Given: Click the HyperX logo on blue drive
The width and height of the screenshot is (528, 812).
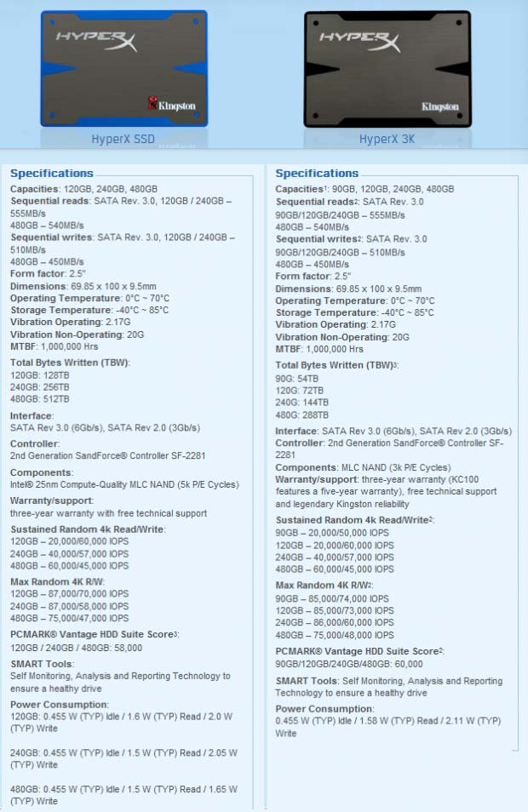Looking at the screenshot, I should point(94,39).
